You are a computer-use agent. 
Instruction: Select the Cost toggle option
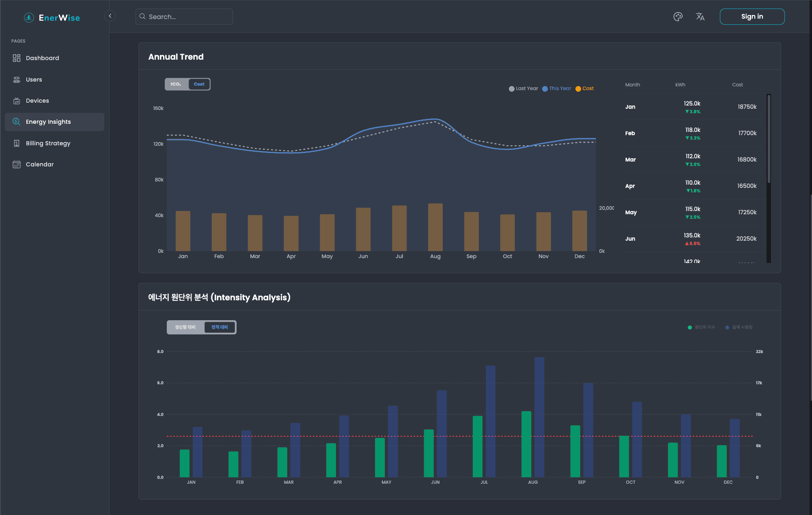(x=199, y=84)
